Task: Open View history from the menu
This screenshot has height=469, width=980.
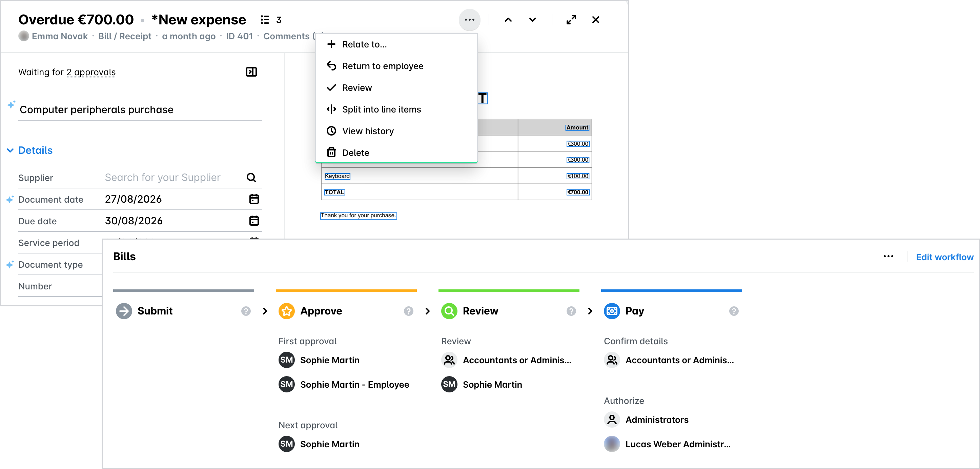Action: point(396,131)
